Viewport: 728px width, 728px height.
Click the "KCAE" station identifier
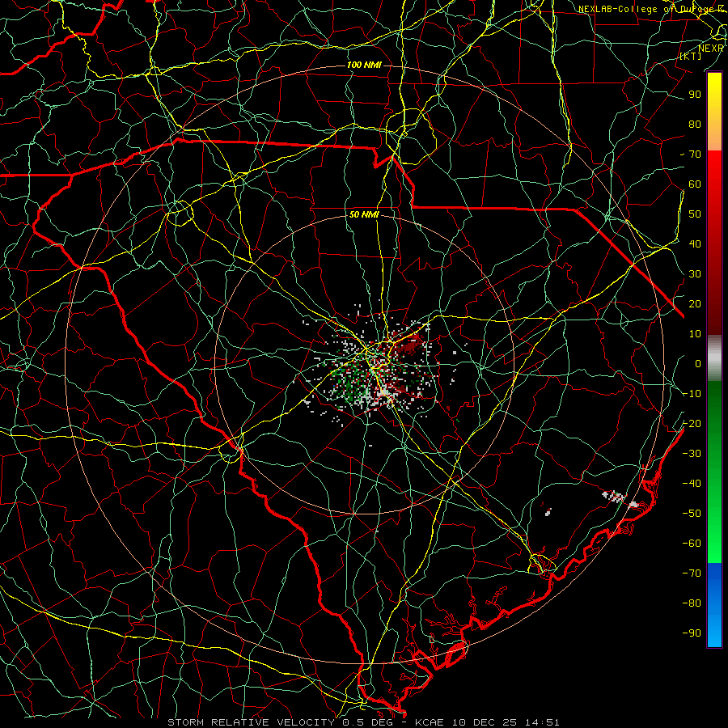(429, 722)
